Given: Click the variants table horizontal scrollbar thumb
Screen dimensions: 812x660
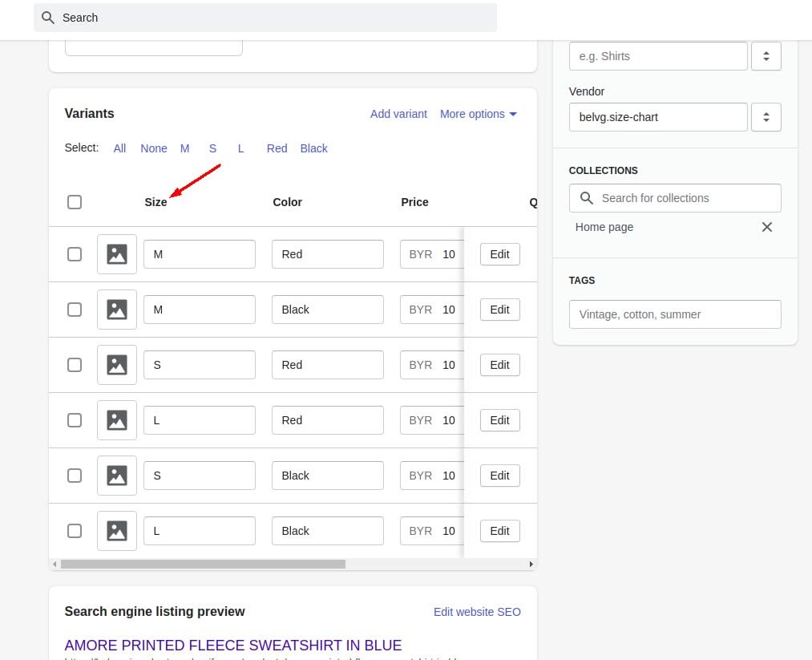Looking at the screenshot, I should [203, 564].
